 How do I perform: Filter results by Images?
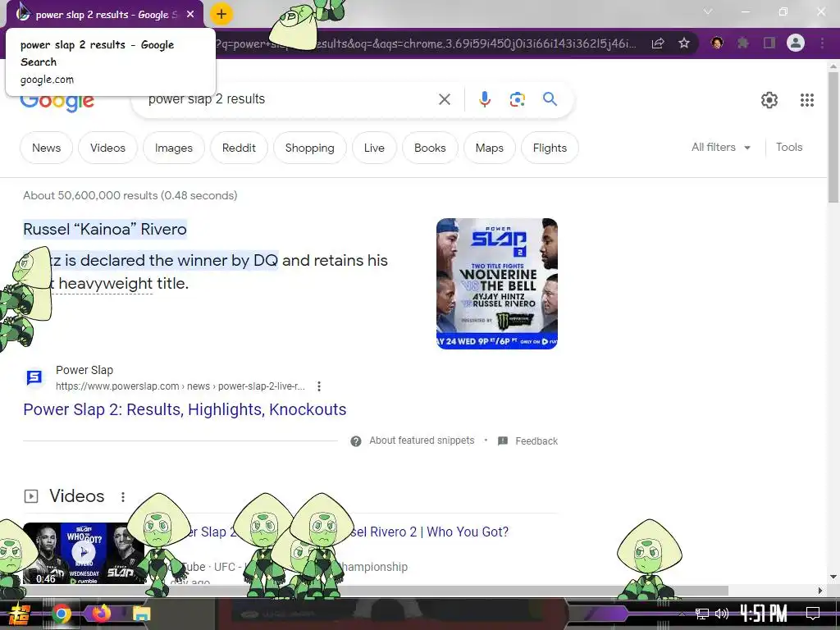[x=174, y=148]
